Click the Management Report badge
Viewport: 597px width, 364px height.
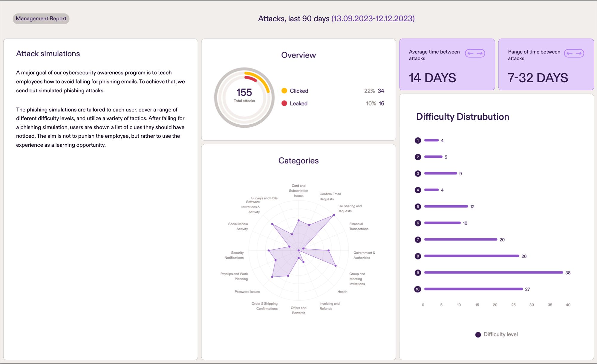(x=41, y=19)
